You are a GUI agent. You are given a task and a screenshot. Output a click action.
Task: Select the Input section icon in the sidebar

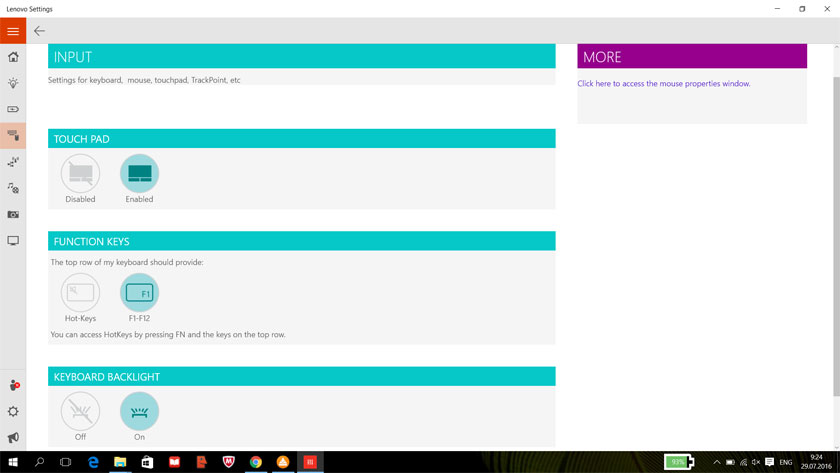click(13, 136)
